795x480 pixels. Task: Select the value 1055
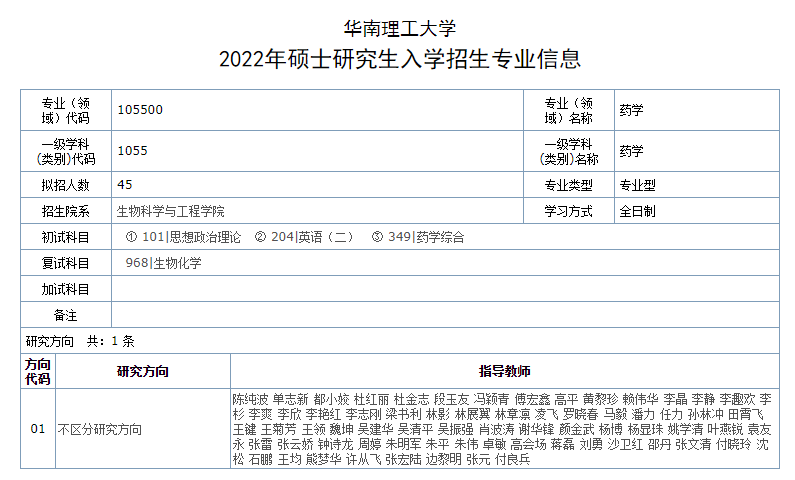pos(132,151)
